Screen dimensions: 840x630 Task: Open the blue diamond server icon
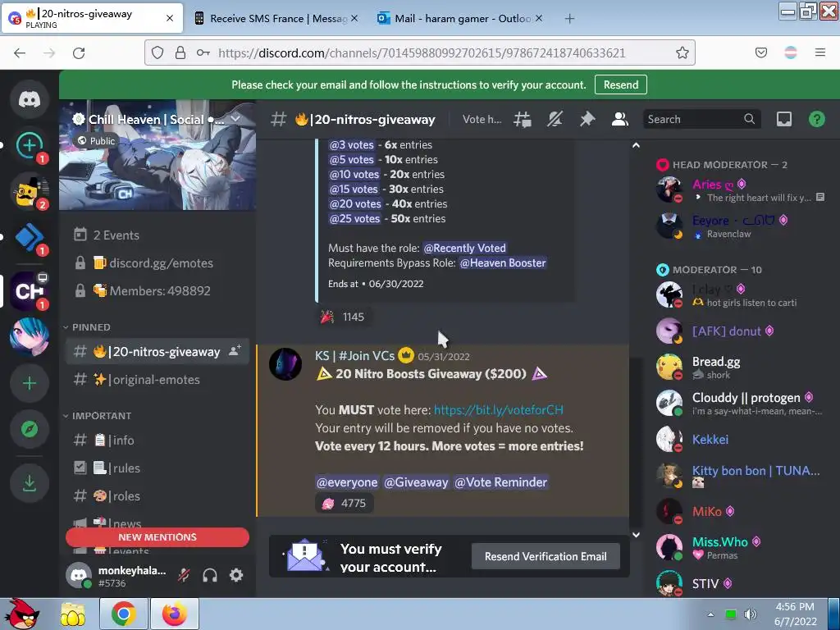pyautogui.click(x=30, y=237)
